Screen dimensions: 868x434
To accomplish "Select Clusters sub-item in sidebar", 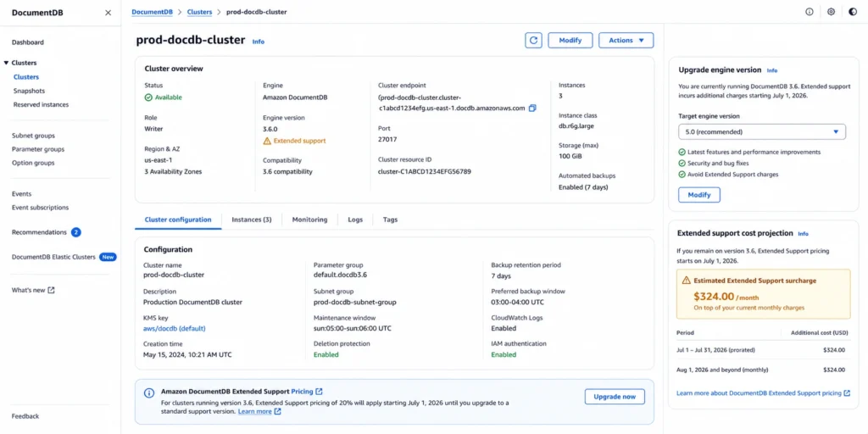I will tap(26, 77).
